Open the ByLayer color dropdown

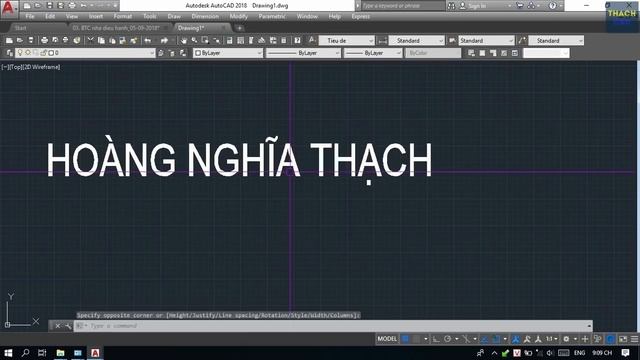pyautogui.click(x=259, y=53)
